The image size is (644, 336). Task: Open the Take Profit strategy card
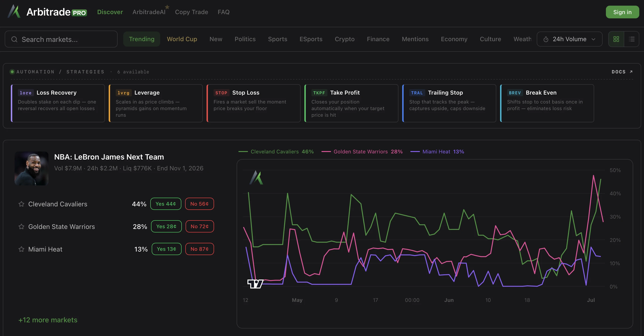351,103
